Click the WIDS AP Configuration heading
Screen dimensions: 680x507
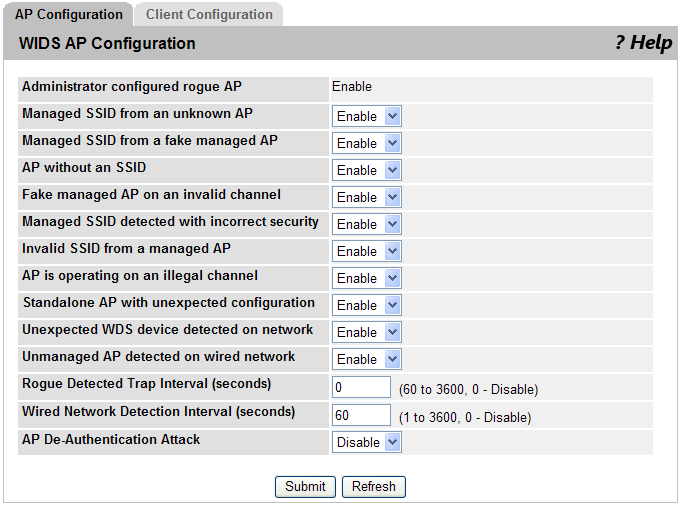107,43
